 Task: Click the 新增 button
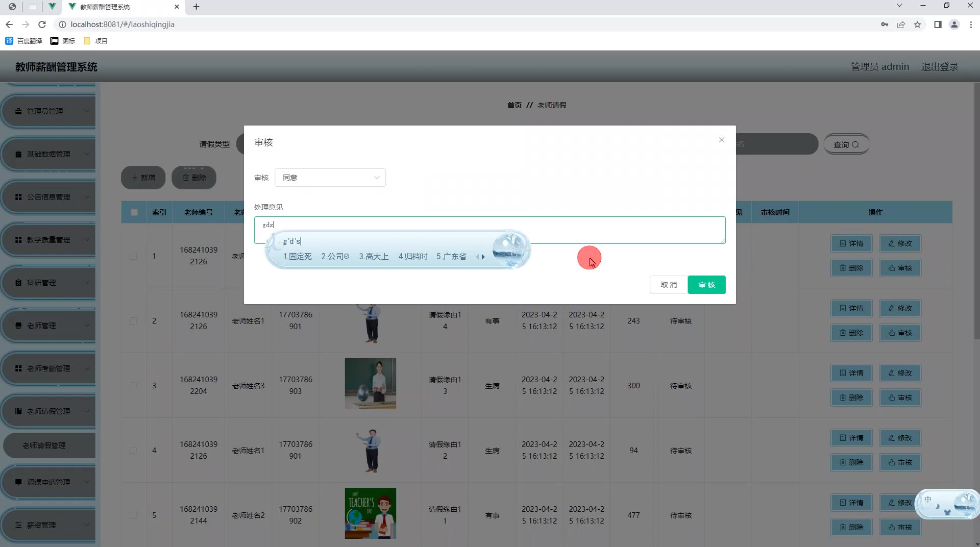point(143,178)
